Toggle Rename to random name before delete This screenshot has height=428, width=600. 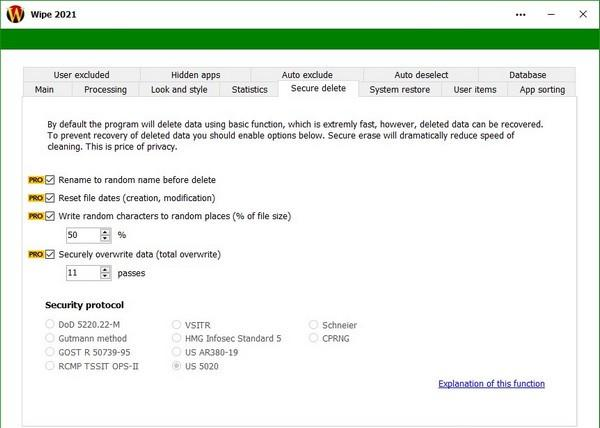click(50, 180)
